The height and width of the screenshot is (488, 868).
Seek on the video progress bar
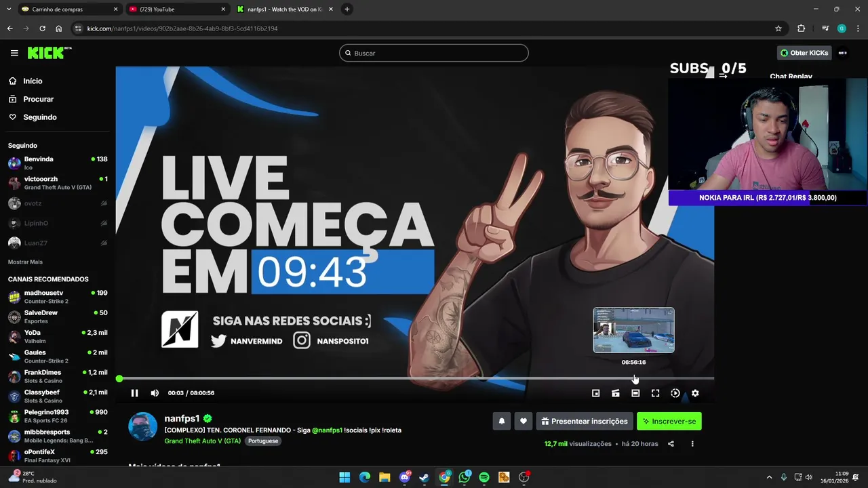coord(416,378)
